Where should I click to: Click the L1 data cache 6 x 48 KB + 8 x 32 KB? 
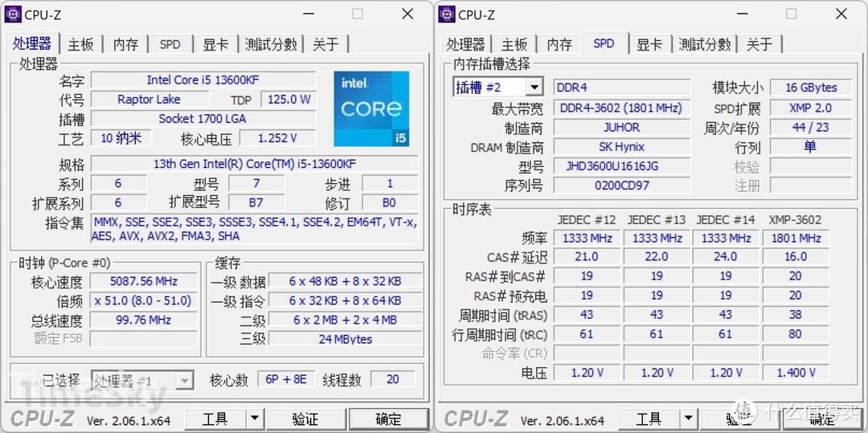point(345,281)
